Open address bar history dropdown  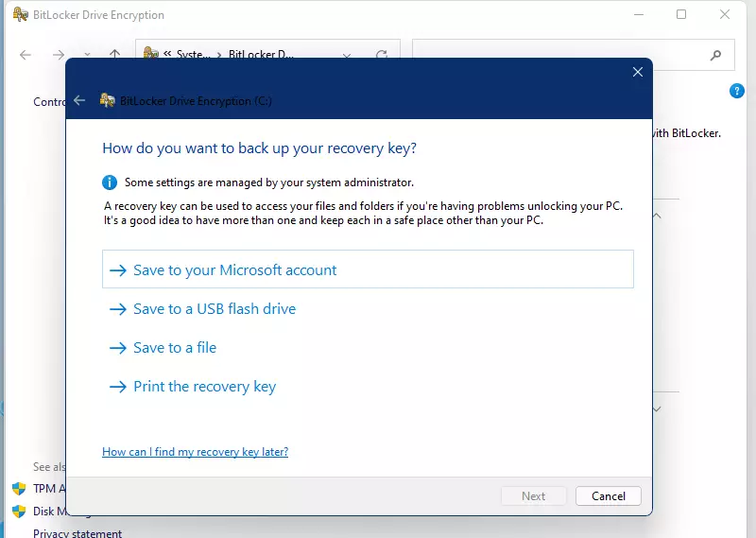(x=347, y=56)
